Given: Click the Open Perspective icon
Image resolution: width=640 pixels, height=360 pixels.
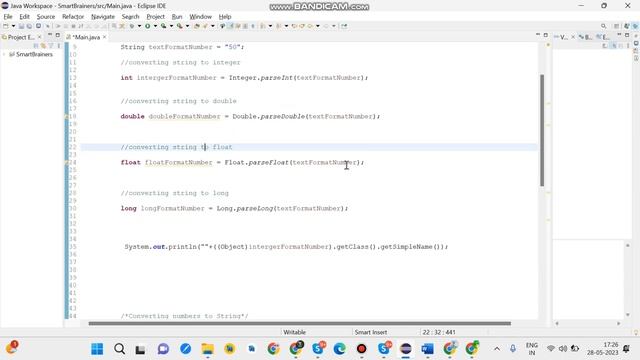Looking at the screenshot, I should pyautogui.click(x=617, y=26).
